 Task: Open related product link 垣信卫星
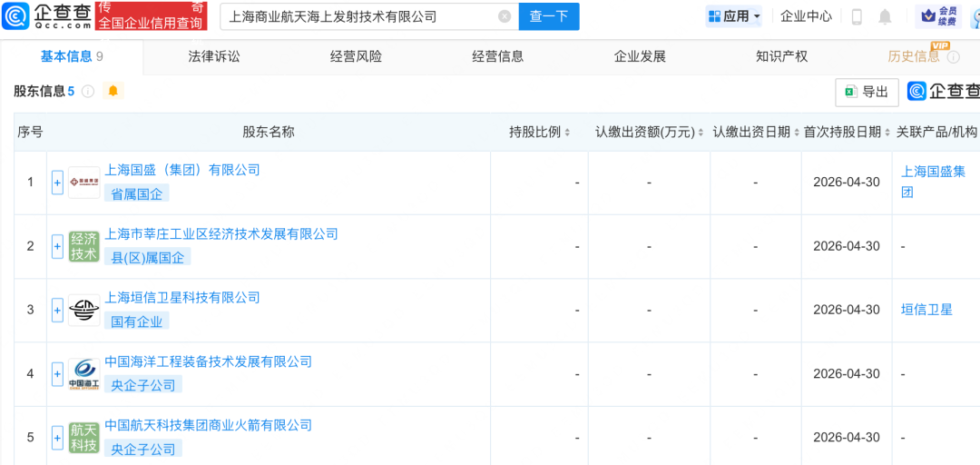[926, 310]
